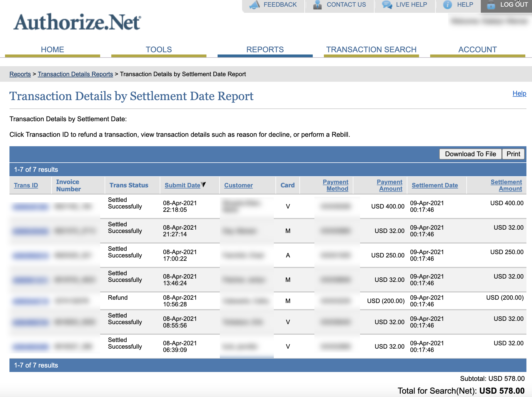Click the Trans Status column header
The height and width of the screenshot is (397, 532).
point(129,185)
